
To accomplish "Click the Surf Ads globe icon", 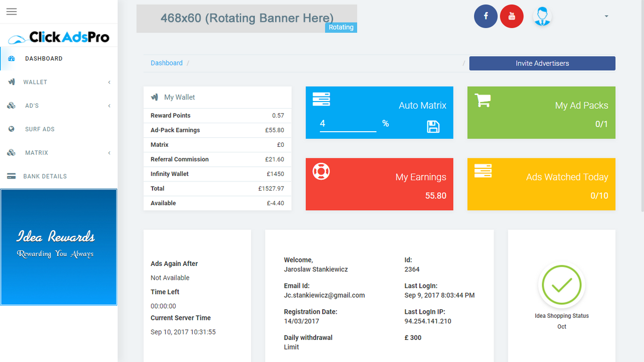I will pyautogui.click(x=12, y=129).
